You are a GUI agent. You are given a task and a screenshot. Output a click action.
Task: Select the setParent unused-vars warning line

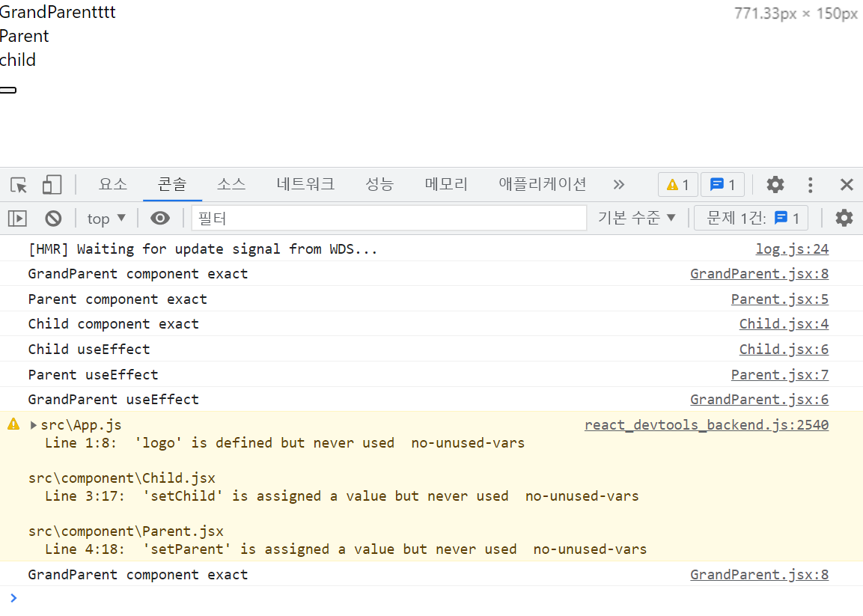[x=346, y=549]
